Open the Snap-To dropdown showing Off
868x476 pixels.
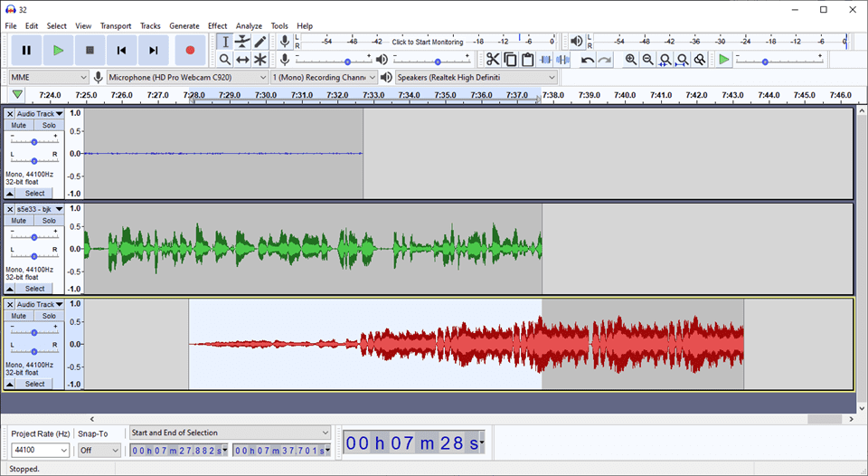pos(98,450)
